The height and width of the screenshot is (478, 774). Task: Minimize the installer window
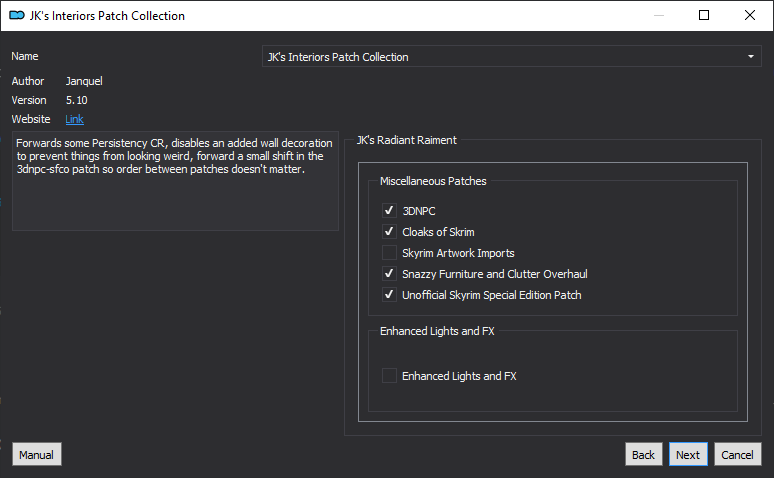658,15
